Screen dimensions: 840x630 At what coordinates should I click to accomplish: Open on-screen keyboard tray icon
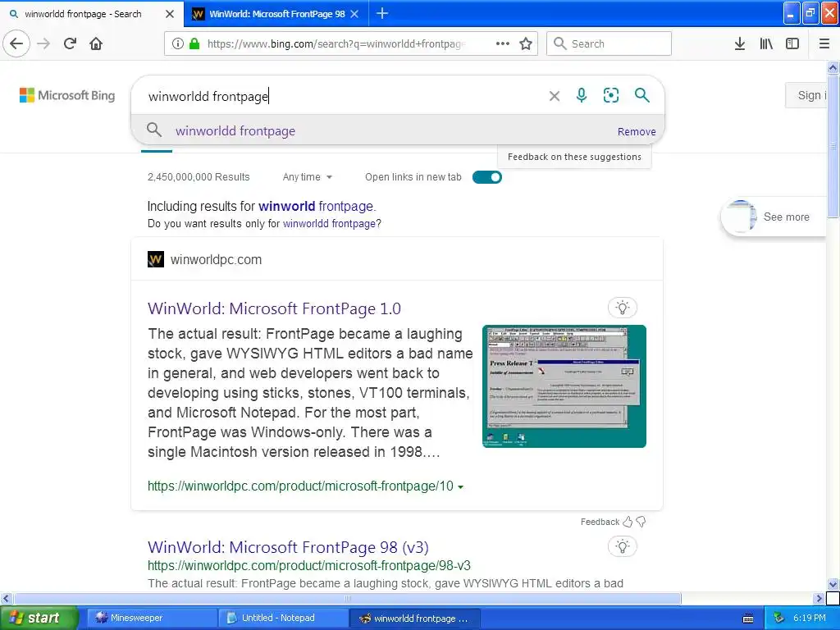pyautogui.click(x=748, y=619)
